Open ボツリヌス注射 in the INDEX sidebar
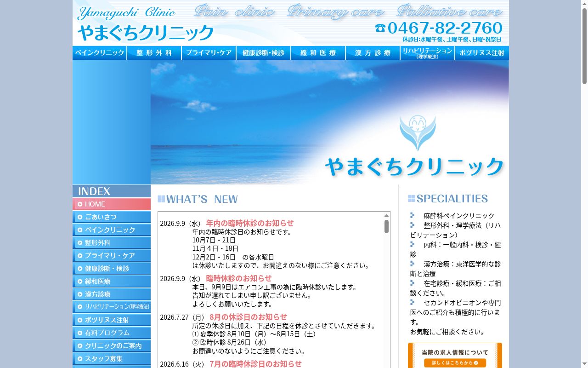Screen dimensions: 588x368 click(x=112, y=320)
